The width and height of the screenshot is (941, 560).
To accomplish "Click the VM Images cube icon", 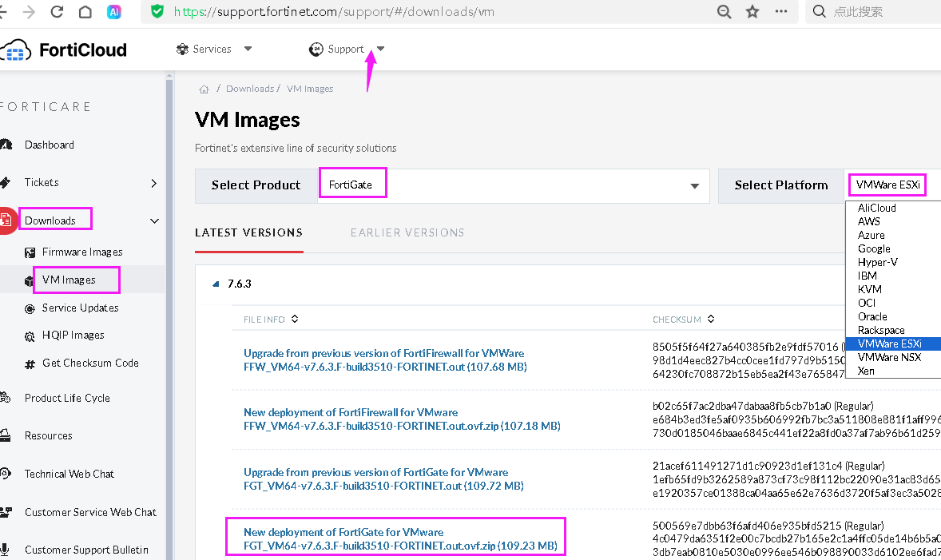I will coord(29,281).
